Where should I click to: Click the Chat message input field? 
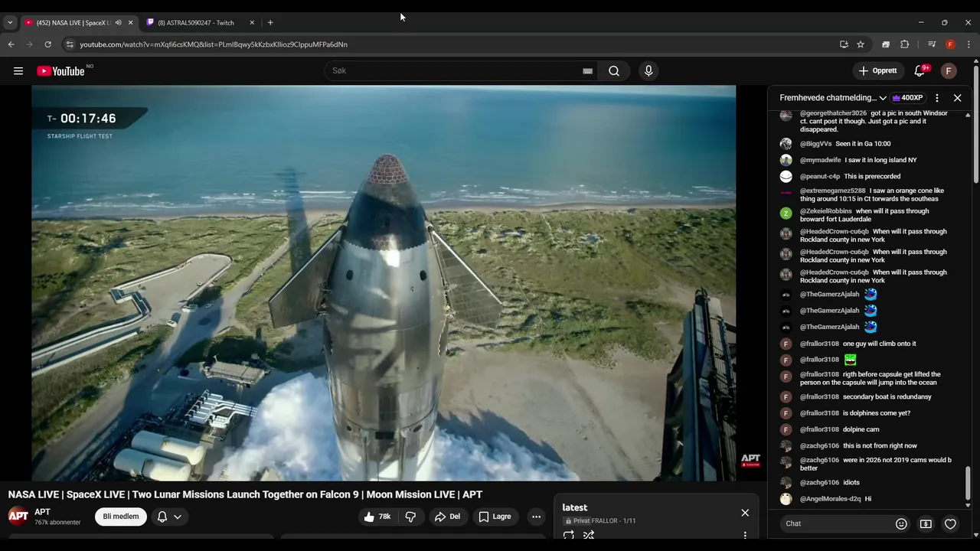pos(836,524)
